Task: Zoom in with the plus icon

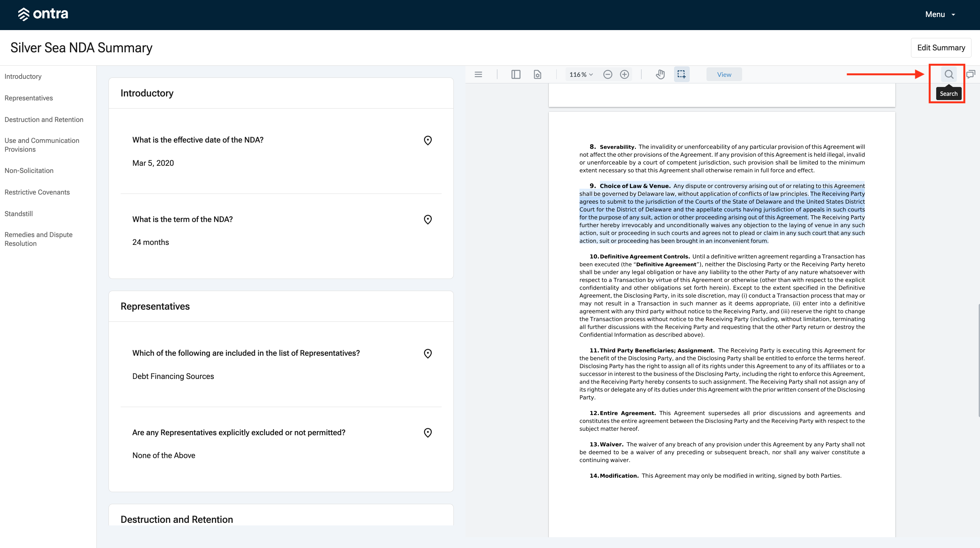Action: tap(624, 75)
